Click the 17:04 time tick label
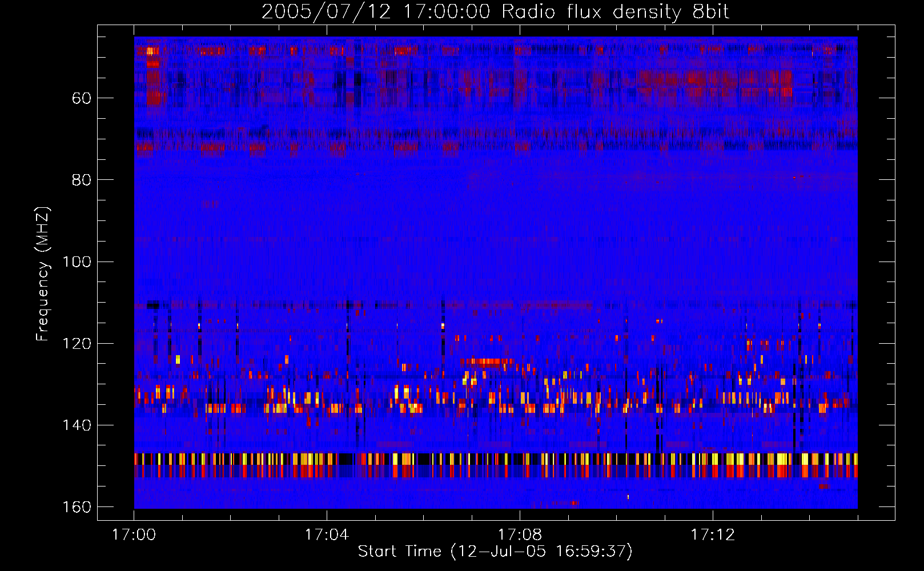The image size is (924, 571). click(327, 535)
